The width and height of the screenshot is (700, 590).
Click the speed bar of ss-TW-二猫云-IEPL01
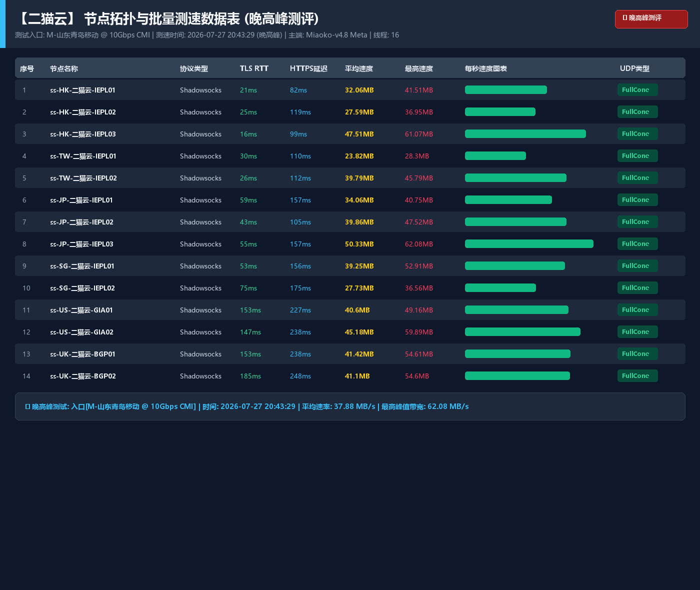pos(495,156)
